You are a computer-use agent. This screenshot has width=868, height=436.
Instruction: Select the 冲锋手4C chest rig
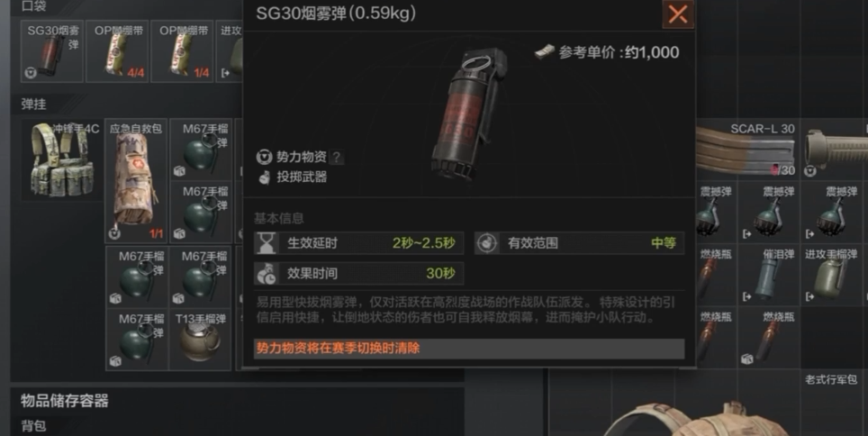point(61,160)
